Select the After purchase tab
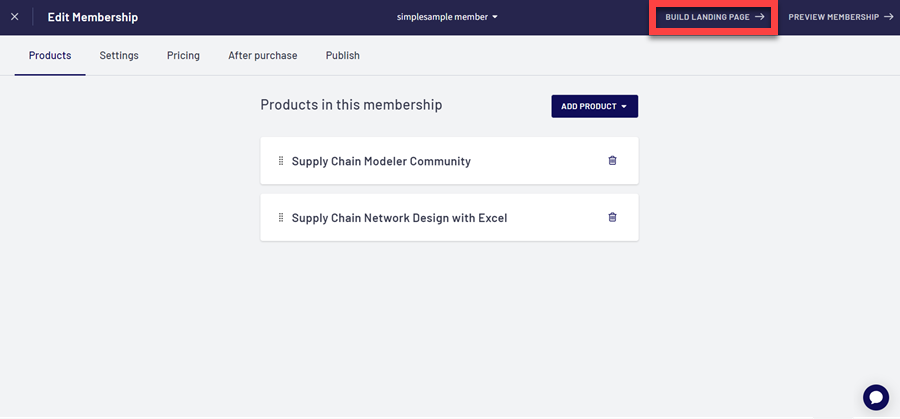 262,56
